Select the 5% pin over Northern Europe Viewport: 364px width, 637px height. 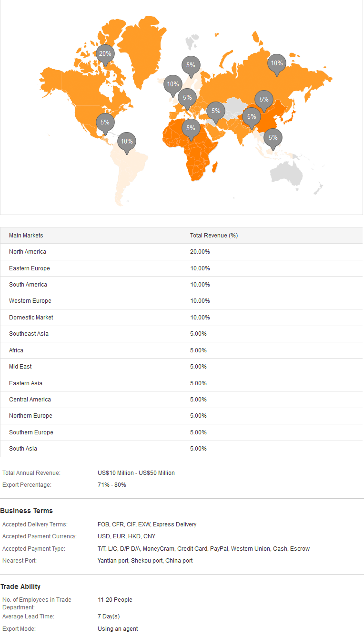coord(191,66)
